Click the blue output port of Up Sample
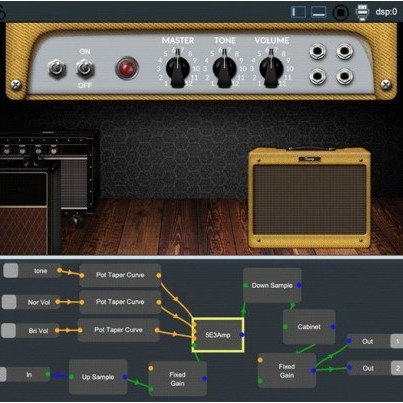This screenshot has height=403, width=403. pyautogui.click(x=125, y=377)
